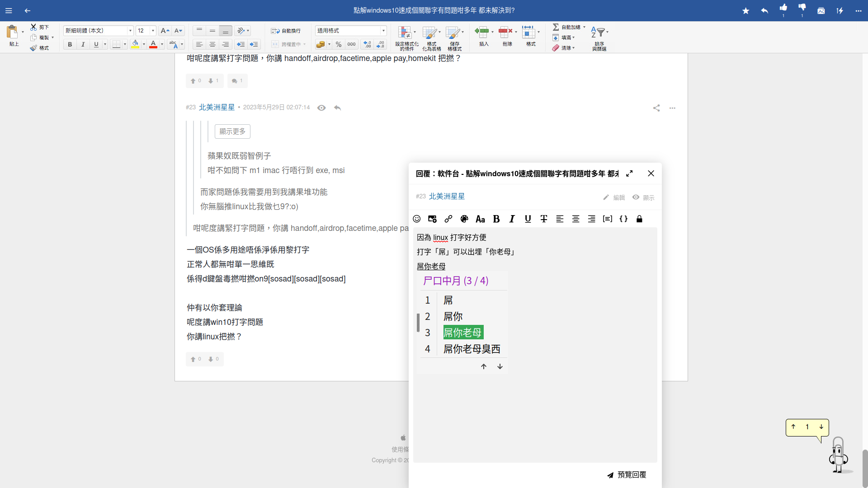Click the reply arrow in the top bar

point(764,10)
